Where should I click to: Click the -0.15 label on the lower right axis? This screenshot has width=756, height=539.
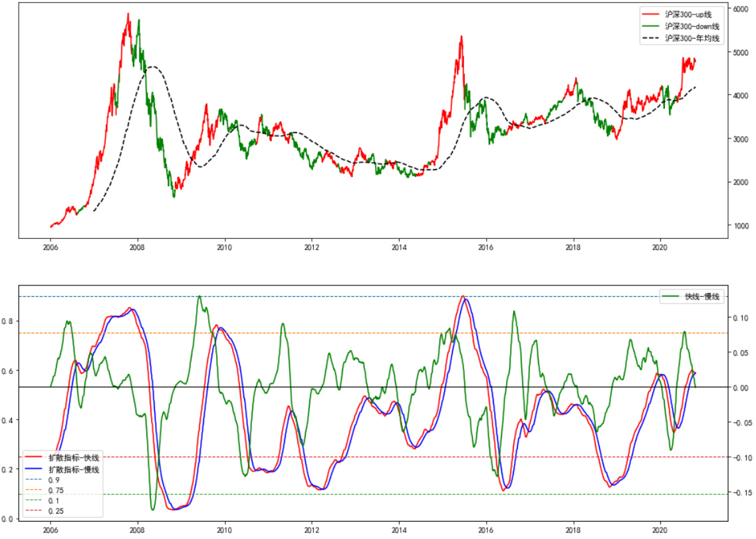743,492
